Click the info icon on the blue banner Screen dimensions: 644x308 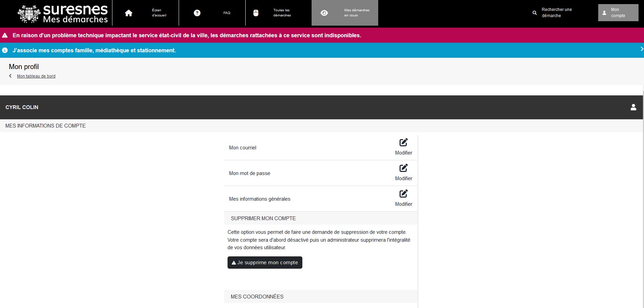point(4,50)
